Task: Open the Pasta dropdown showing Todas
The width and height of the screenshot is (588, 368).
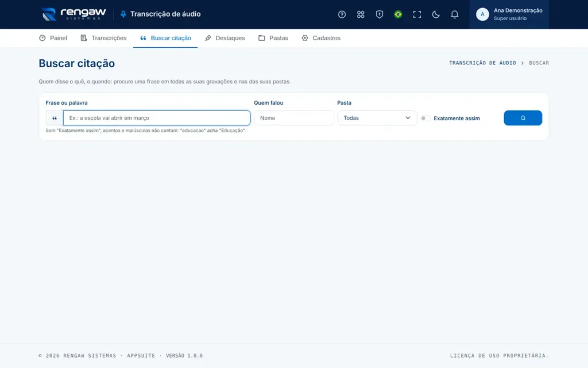Action: [377, 118]
